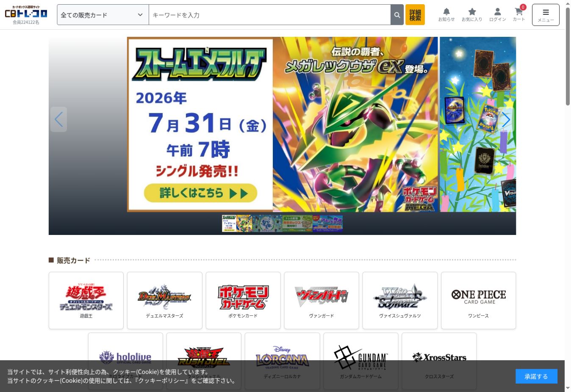Open the ワンピース card category
This screenshot has width=571, height=392.
point(479,301)
